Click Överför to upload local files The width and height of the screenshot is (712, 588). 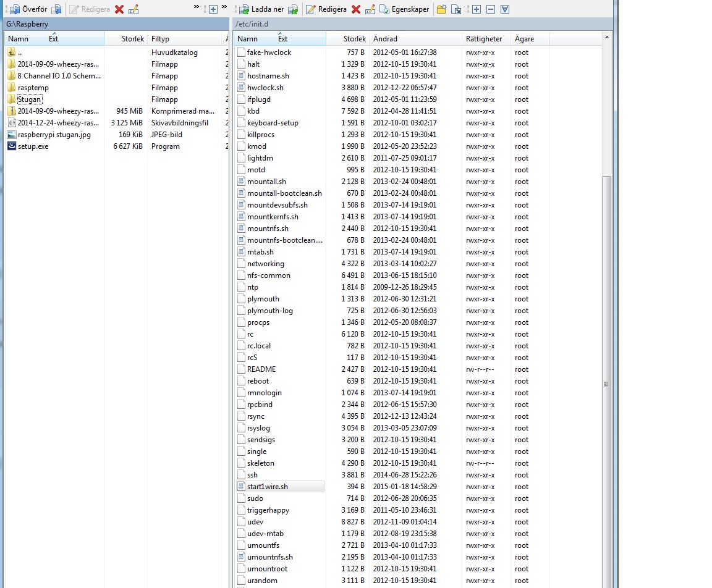pos(28,9)
